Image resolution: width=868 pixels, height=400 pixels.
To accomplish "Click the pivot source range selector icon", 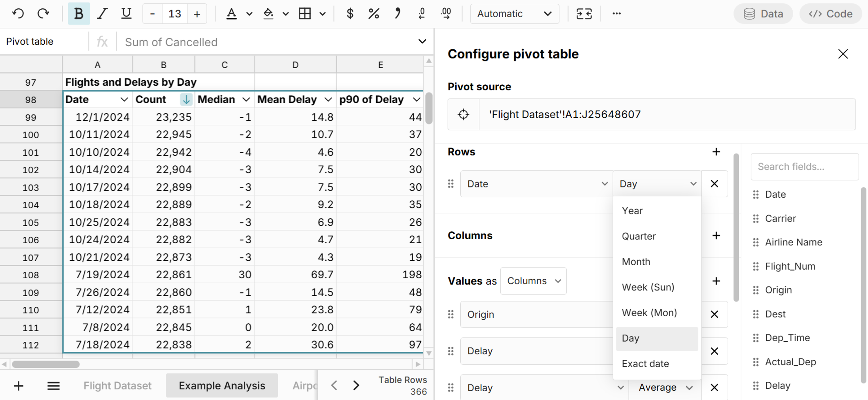I will pyautogui.click(x=463, y=114).
